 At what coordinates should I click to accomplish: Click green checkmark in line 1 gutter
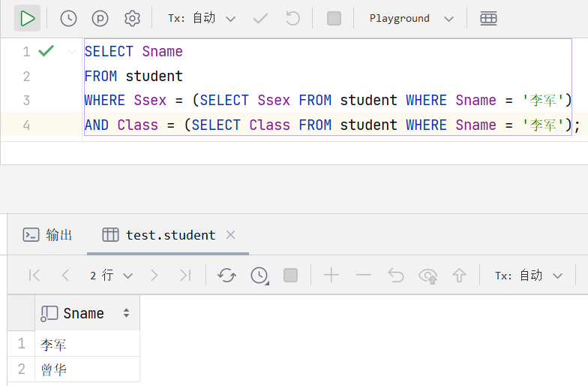click(46, 51)
